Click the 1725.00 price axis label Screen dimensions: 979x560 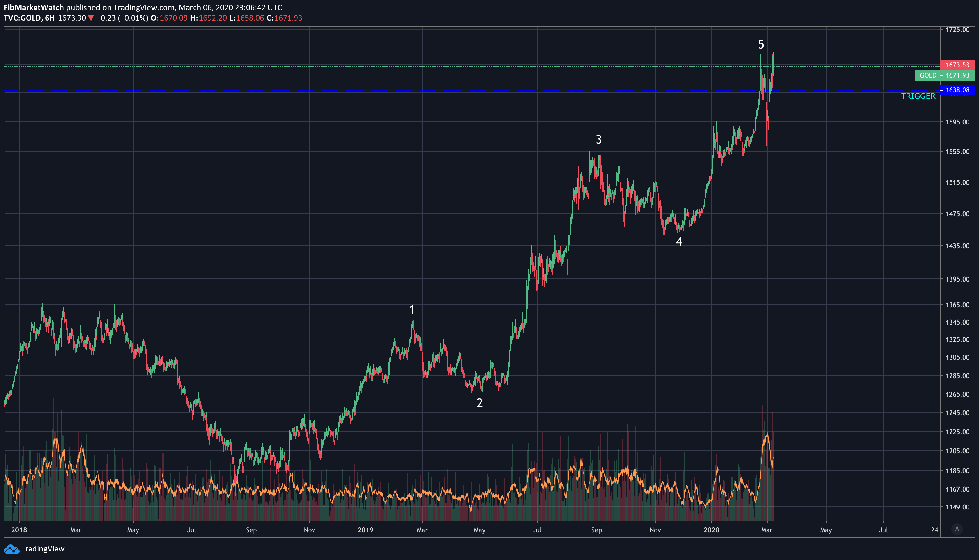(957, 30)
